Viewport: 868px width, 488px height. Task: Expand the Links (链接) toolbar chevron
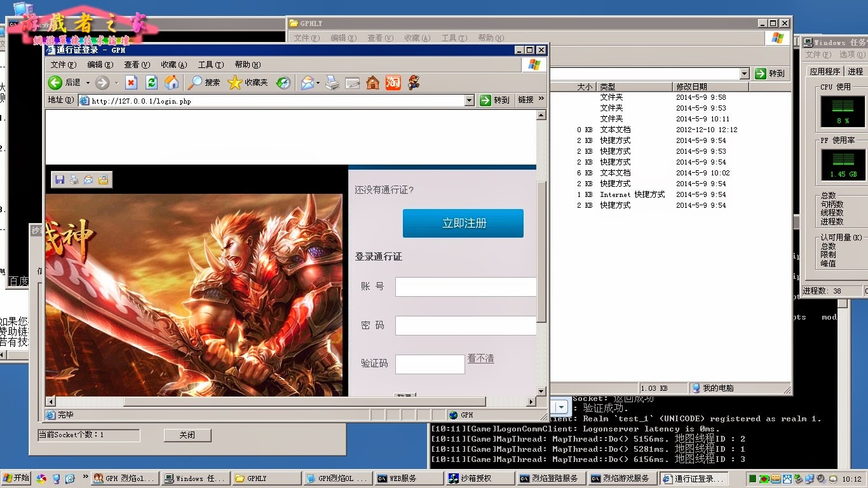point(541,98)
